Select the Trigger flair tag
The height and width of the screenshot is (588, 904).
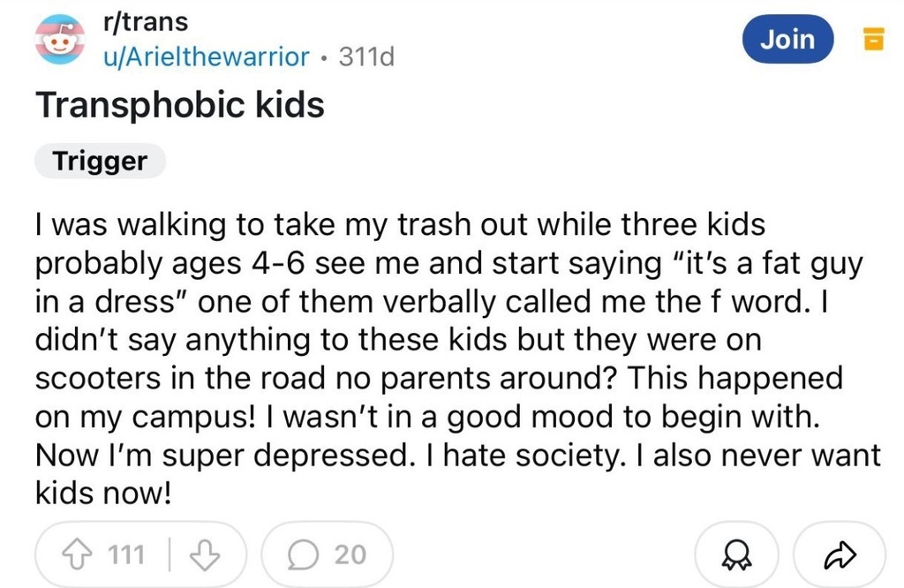100,162
